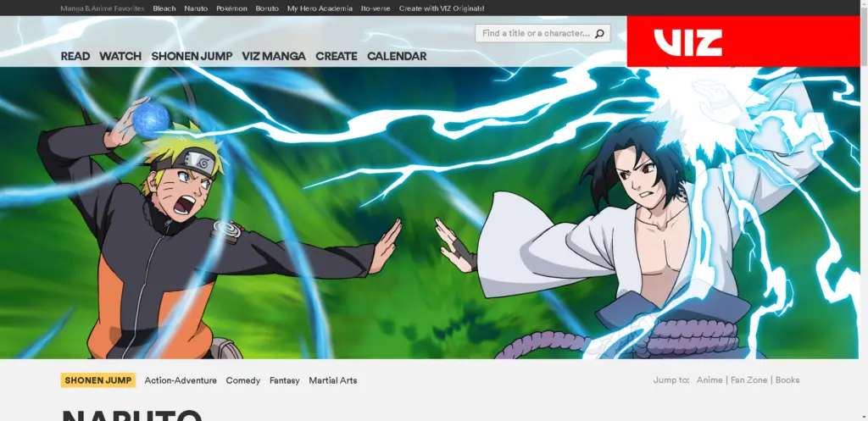Jump to the Anime section

709,380
